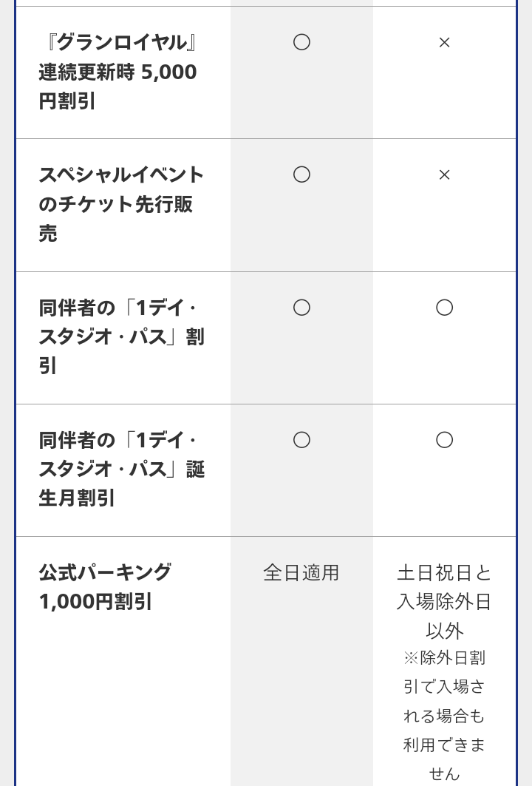The width and height of the screenshot is (532, 786).
Task: Click the middle-column circle in the 同伴者 パス割引 row
Action: coord(301,308)
